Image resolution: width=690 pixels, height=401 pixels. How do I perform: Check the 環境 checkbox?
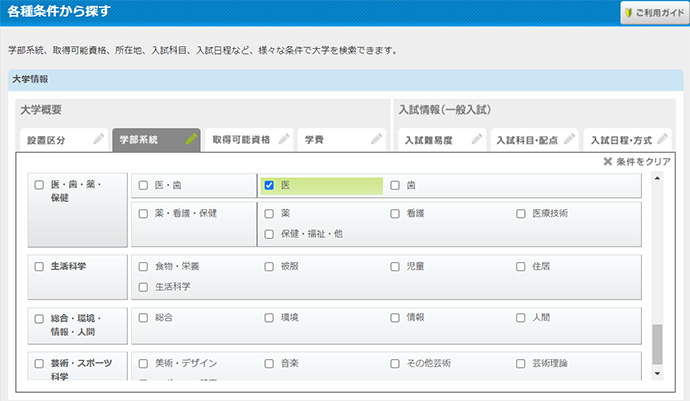269,317
